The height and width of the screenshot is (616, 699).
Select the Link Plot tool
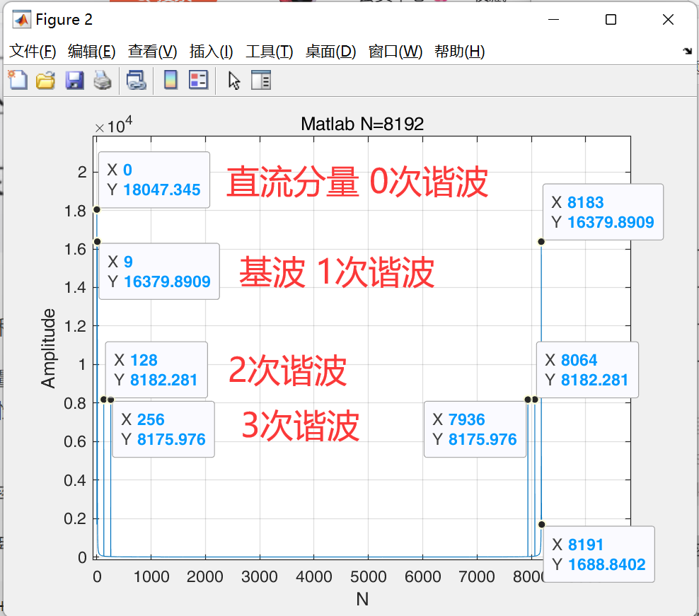[137, 80]
